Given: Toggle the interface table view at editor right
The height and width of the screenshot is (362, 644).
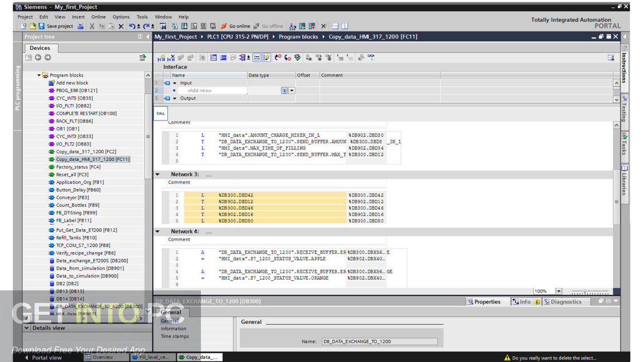Looking at the screenshot, I should (x=611, y=57).
